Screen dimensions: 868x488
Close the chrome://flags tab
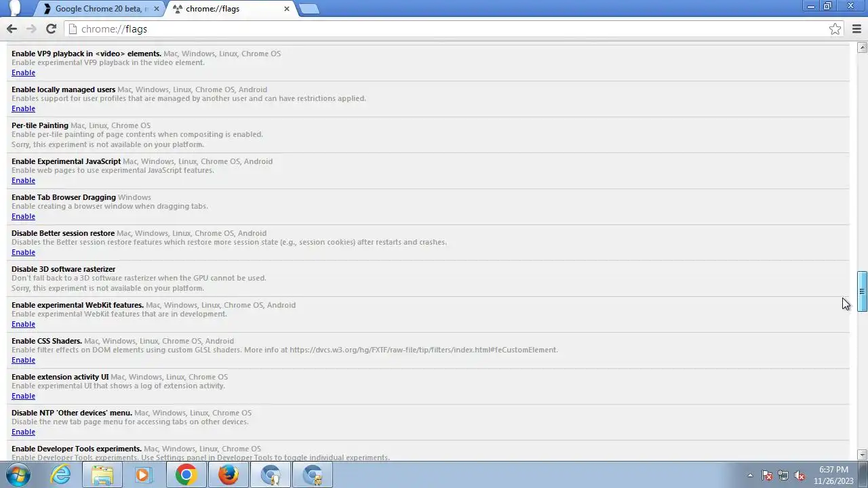point(287,9)
